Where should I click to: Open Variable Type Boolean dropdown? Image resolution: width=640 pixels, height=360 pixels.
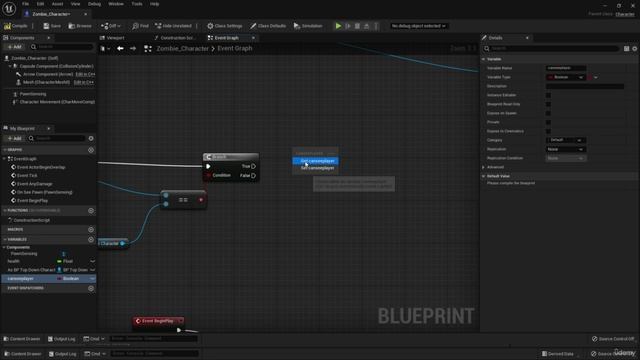pos(566,77)
